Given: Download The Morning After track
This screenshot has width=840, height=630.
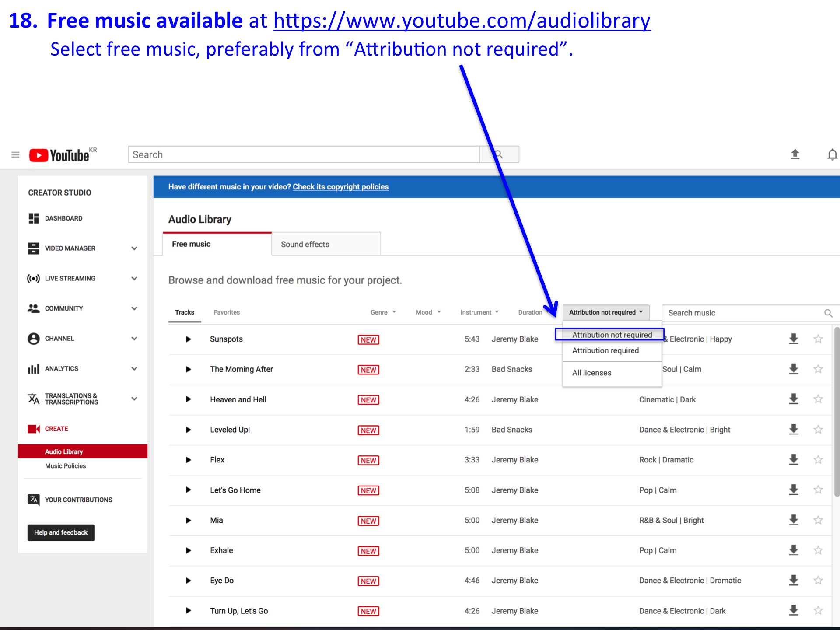Looking at the screenshot, I should pyautogui.click(x=794, y=369).
